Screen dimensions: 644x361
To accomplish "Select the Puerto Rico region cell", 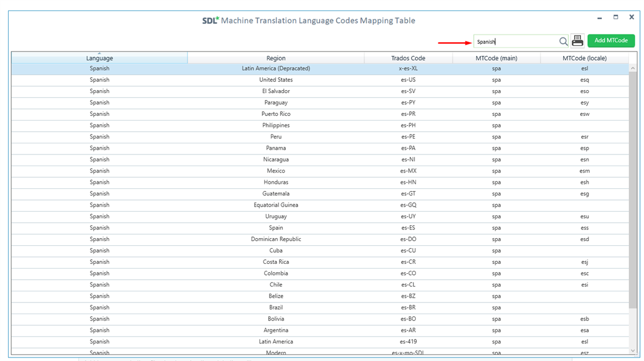I will click(276, 114).
